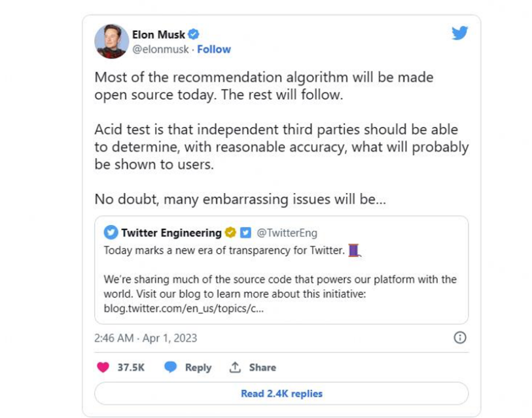
Task: Click the share upload arrow icon
Action: tap(235, 368)
